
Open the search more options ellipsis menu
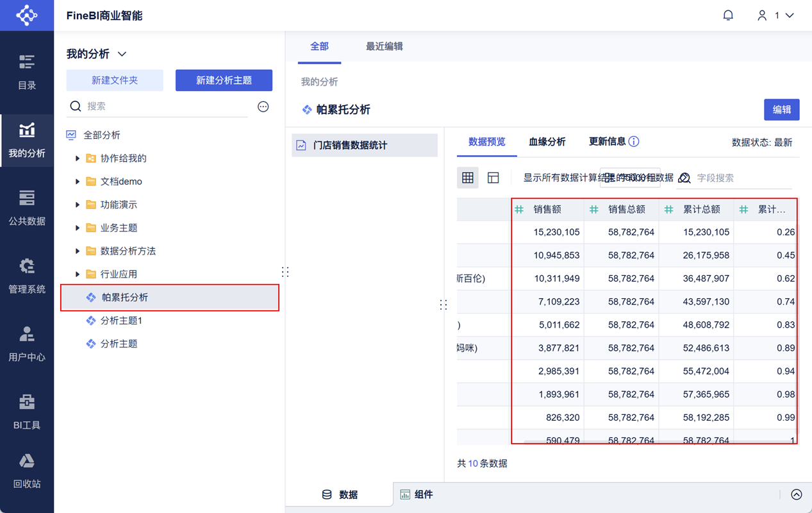pyautogui.click(x=263, y=106)
